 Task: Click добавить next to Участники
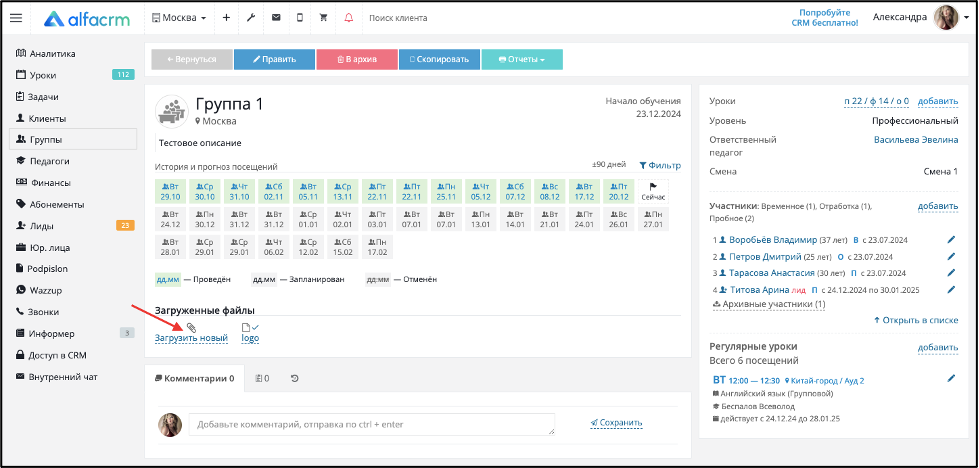[x=938, y=206]
